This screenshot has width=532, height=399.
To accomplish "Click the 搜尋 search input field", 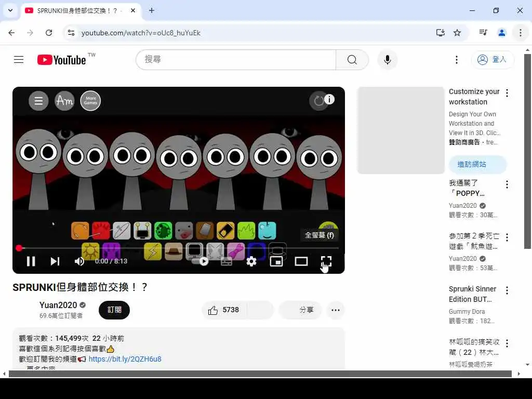I will click(236, 60).
